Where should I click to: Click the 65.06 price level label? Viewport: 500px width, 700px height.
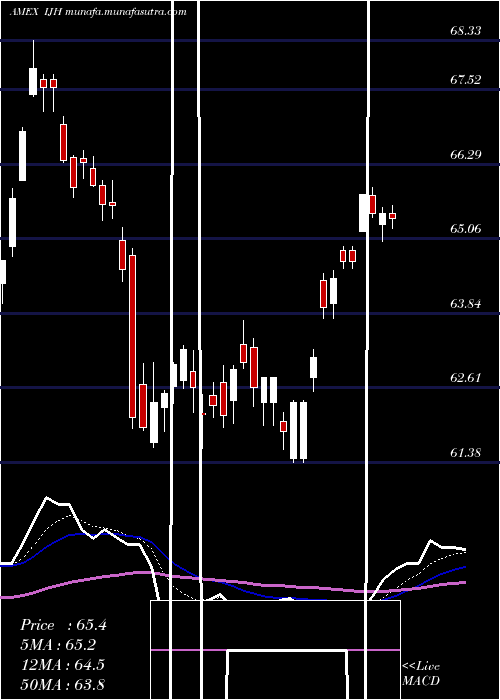[x=466, y=229]
